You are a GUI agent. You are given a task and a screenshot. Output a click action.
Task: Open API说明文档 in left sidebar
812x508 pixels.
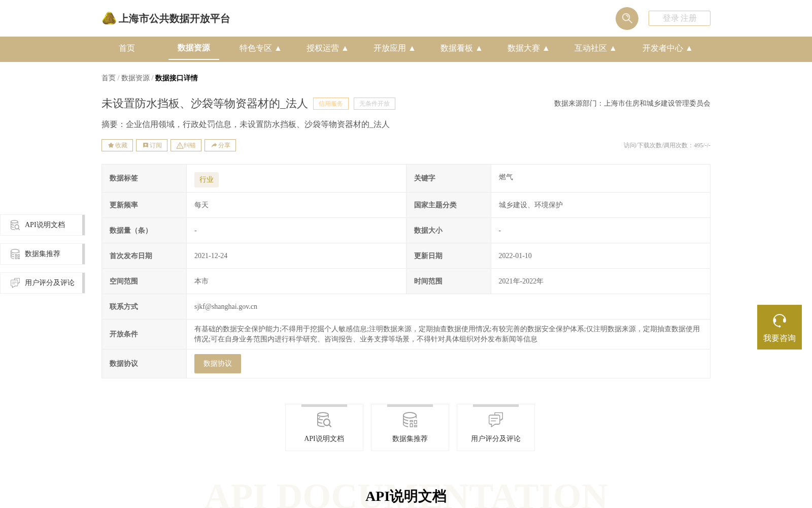[x=42, y=225]
